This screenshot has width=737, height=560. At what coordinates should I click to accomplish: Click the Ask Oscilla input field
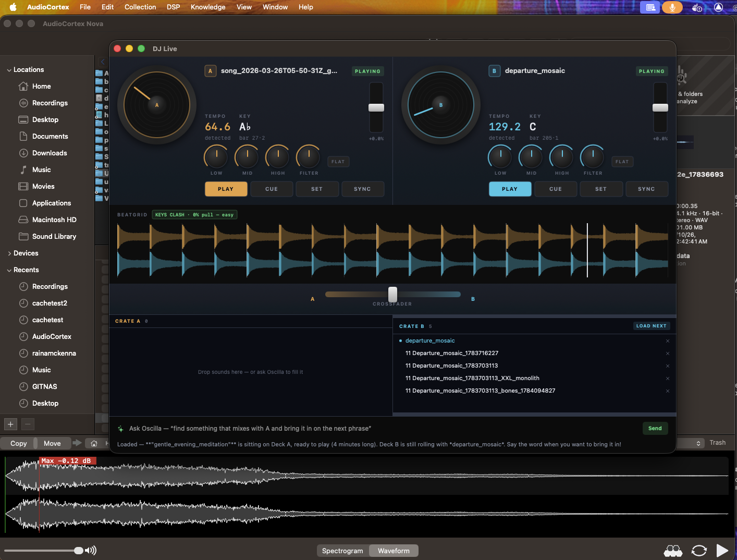(383, 429)
